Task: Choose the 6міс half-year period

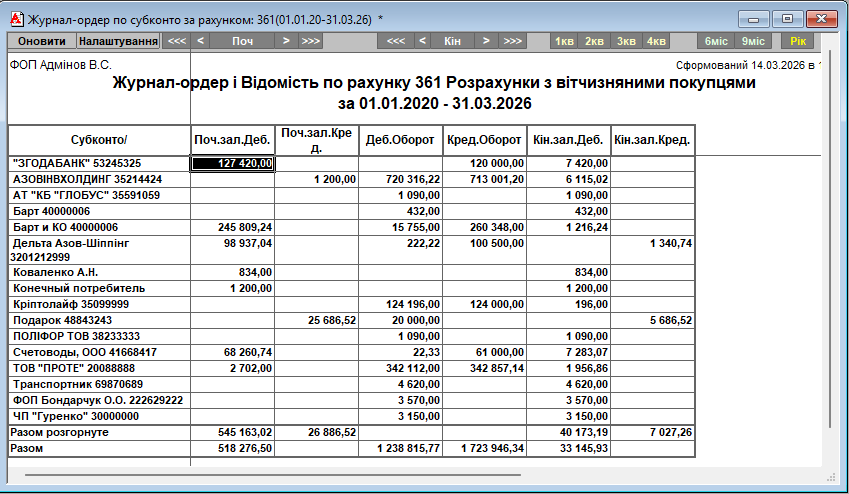Action: [x=716, y=41]
